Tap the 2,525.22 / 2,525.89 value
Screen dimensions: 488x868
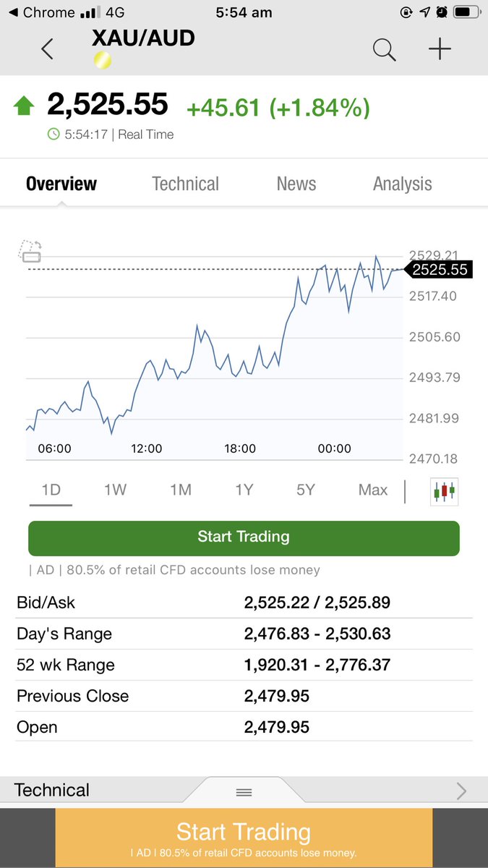tap(317, 603)
